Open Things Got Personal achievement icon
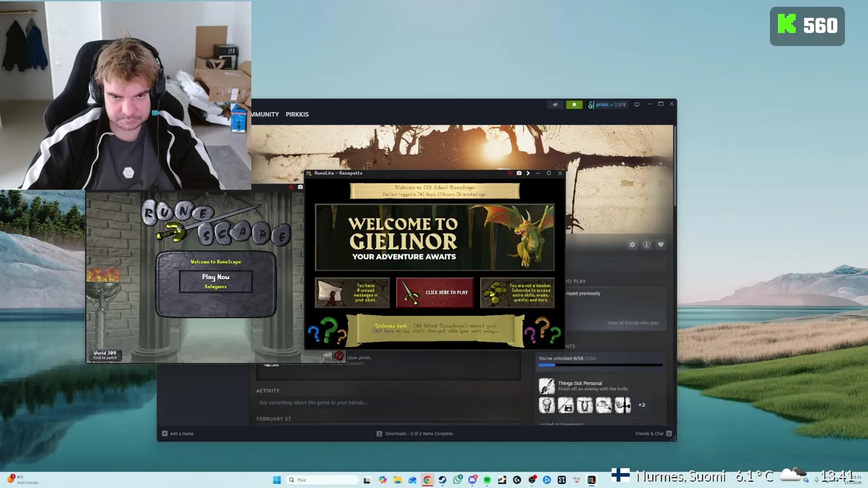 point(547,386)
